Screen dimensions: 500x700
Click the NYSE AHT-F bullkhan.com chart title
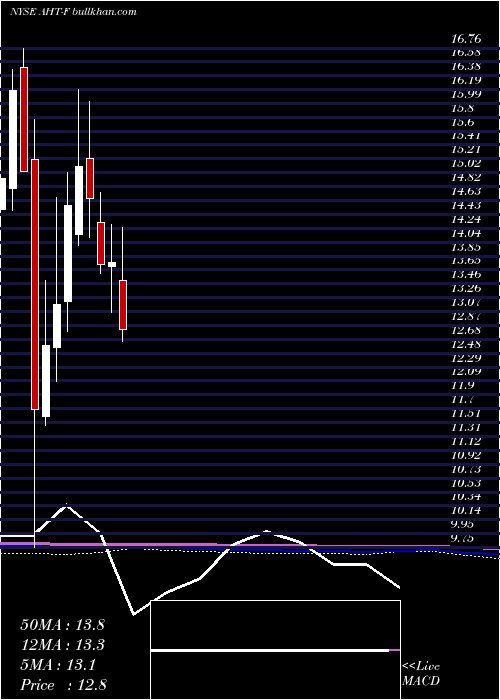coord(73,12)
